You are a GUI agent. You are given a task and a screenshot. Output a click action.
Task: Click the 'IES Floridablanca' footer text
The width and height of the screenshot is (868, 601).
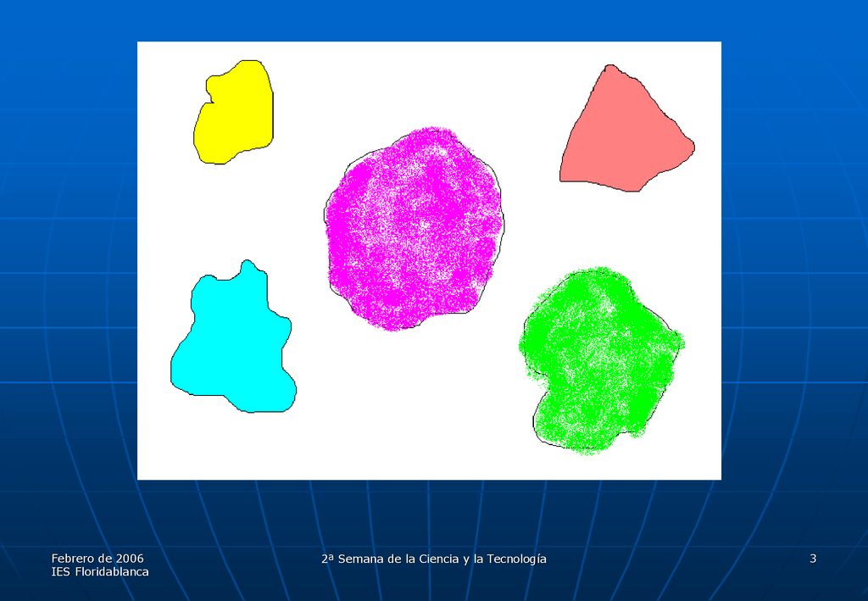pos(100,571)
